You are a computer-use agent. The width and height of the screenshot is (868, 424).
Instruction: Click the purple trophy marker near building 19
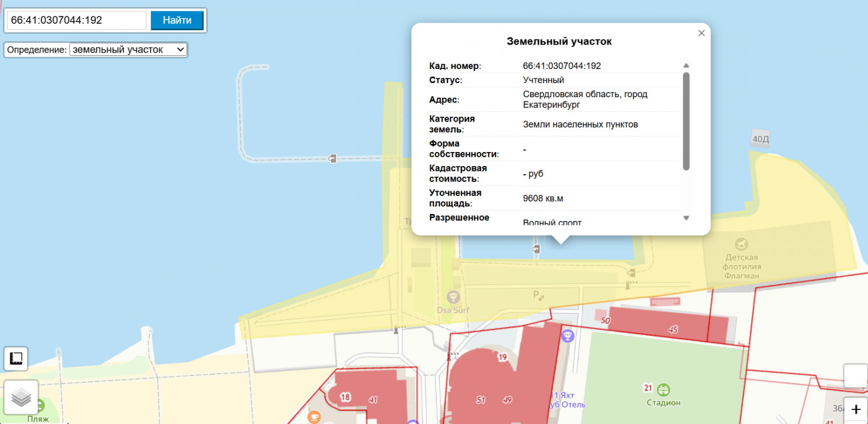pyautogui.click(x=567, y=336)
